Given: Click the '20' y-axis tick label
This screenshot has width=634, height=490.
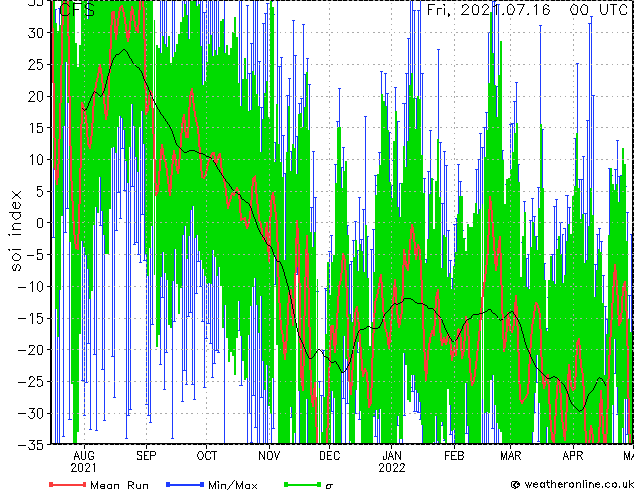Looking at the screenshot, I should (x=35, y=96).
